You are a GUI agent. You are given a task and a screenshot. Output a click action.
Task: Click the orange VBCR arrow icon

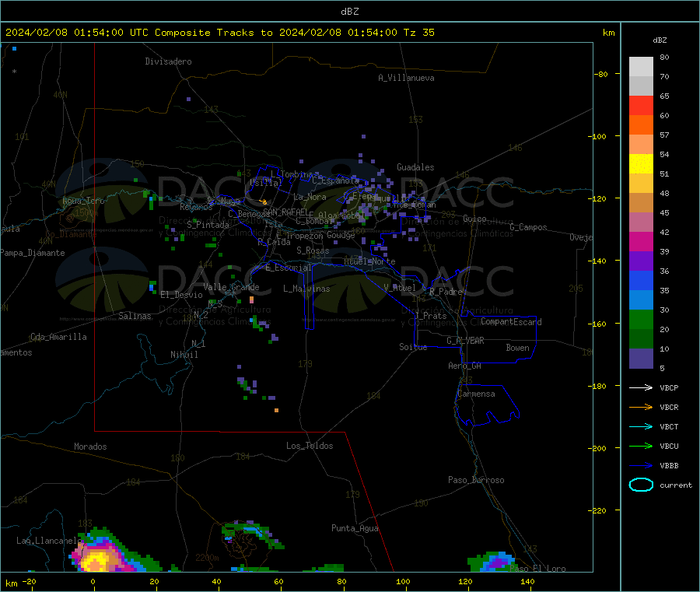click(x=641, y=407)
